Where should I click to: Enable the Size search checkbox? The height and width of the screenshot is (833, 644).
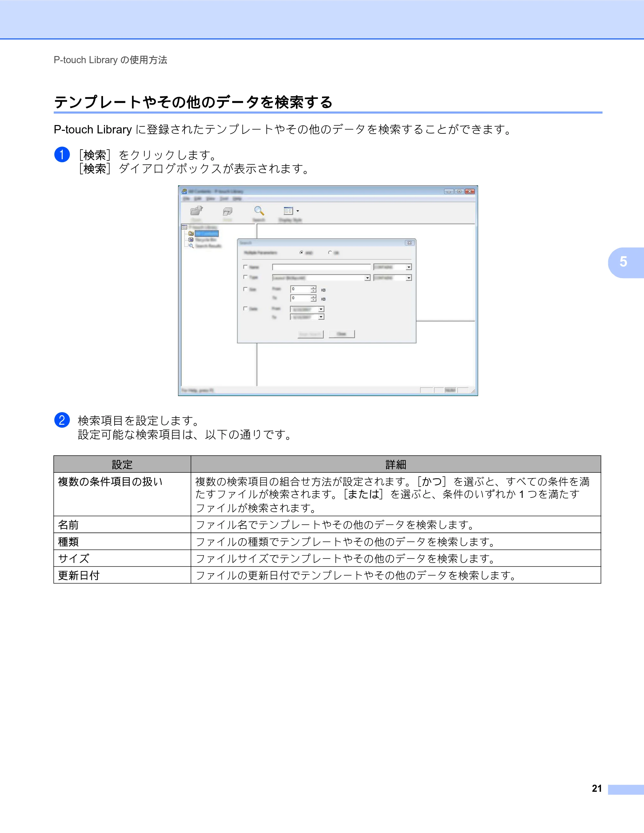pos(245,289)
